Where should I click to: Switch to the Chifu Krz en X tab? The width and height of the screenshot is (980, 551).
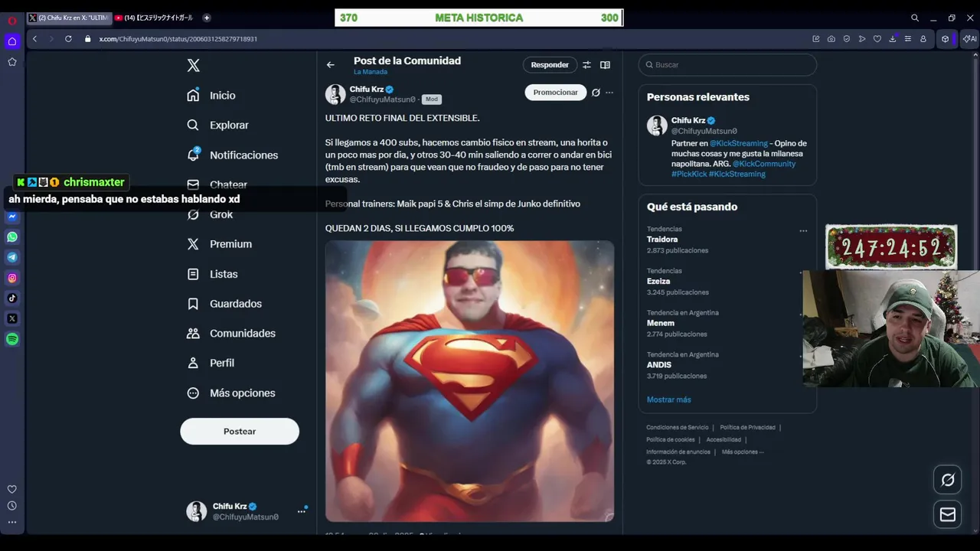click(x=69, y=18)
